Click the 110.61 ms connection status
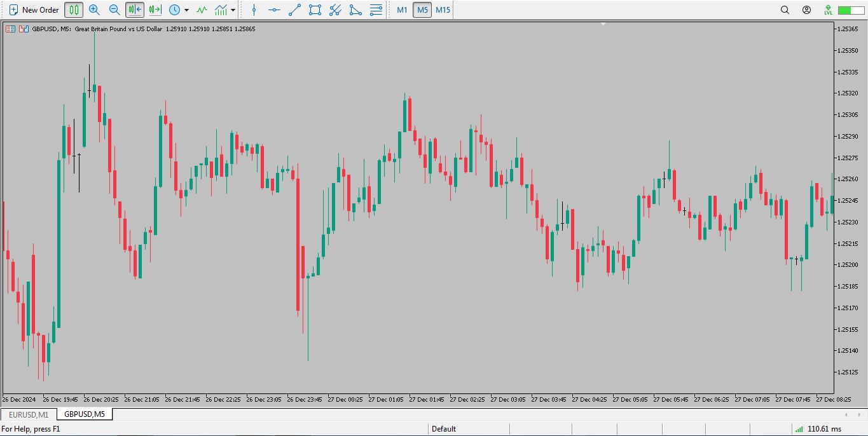The image size is (868, 436). point(823,429)
